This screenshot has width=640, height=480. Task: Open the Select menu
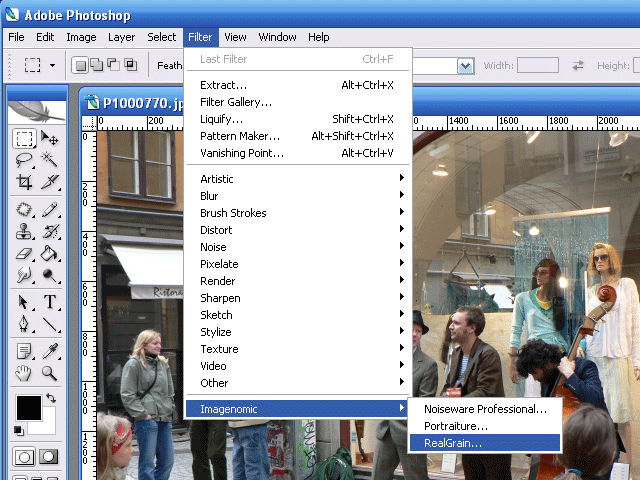[x=162, y=37]
